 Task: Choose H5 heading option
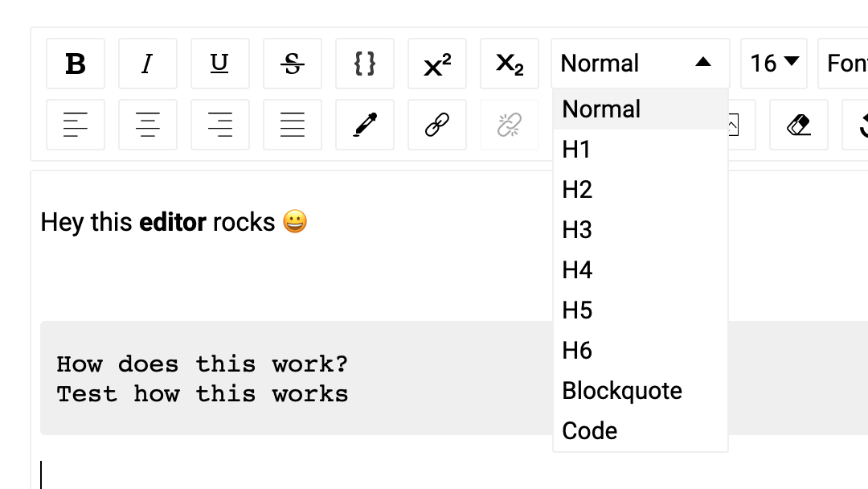pyautogui.click(x=641, y=310)
